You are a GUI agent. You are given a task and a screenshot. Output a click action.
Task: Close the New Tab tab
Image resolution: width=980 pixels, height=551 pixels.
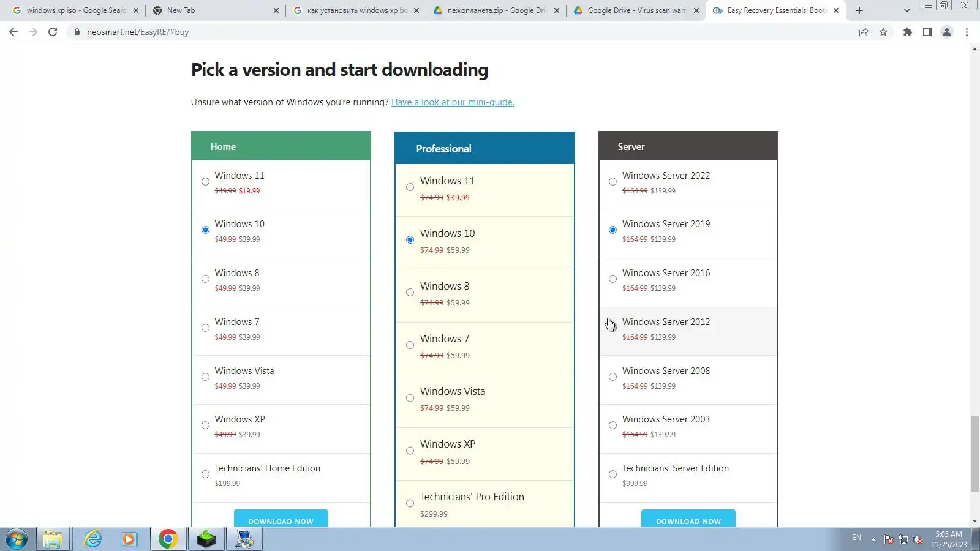tap(276, 10)
